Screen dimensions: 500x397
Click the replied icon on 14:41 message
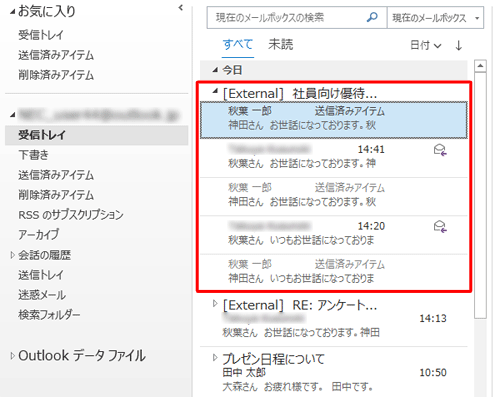coord(440,150)
